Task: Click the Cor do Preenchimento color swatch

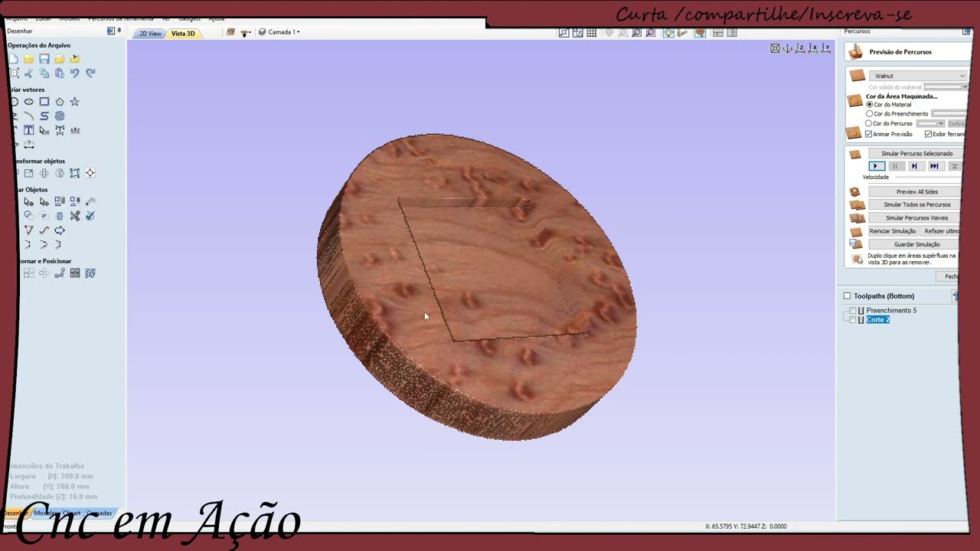Action: pos(949,114)
